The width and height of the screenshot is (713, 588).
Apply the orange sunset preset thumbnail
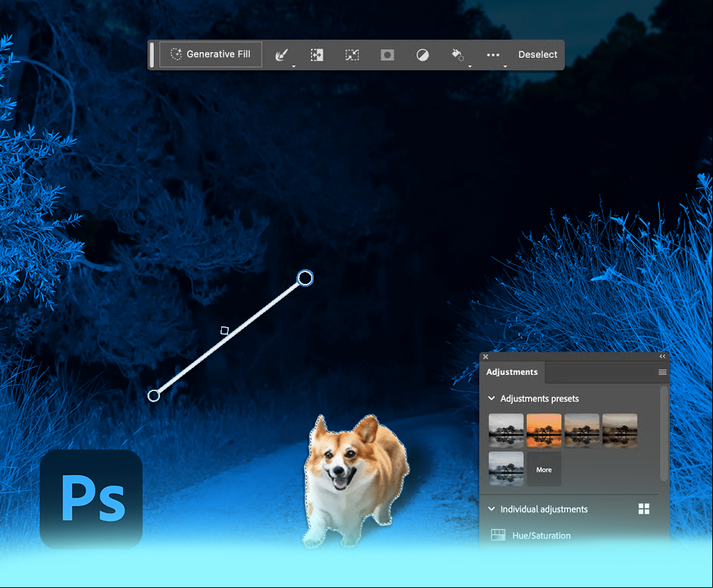click(x=544, y=431)
